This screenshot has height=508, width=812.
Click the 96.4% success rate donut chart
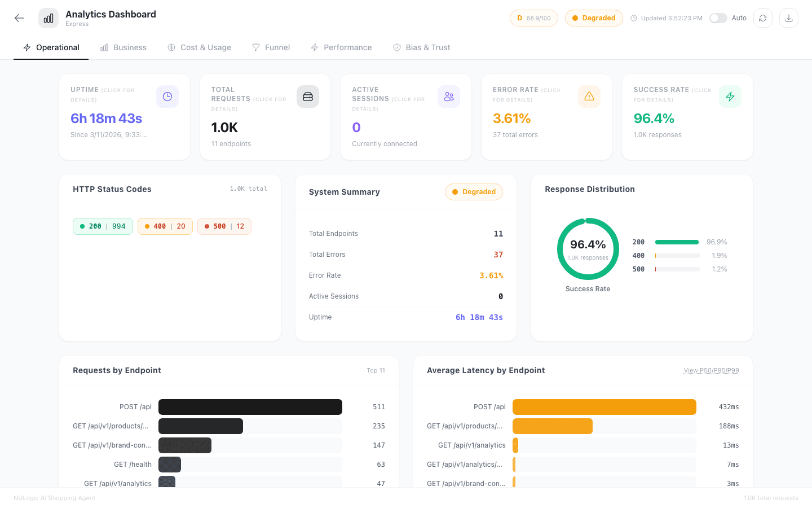(588, 249)
